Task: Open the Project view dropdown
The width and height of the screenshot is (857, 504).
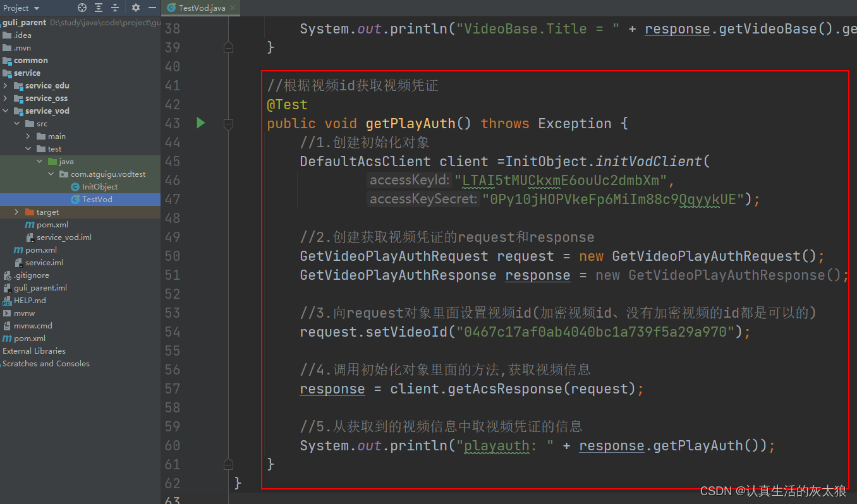Action: click(x=21, y=8)
